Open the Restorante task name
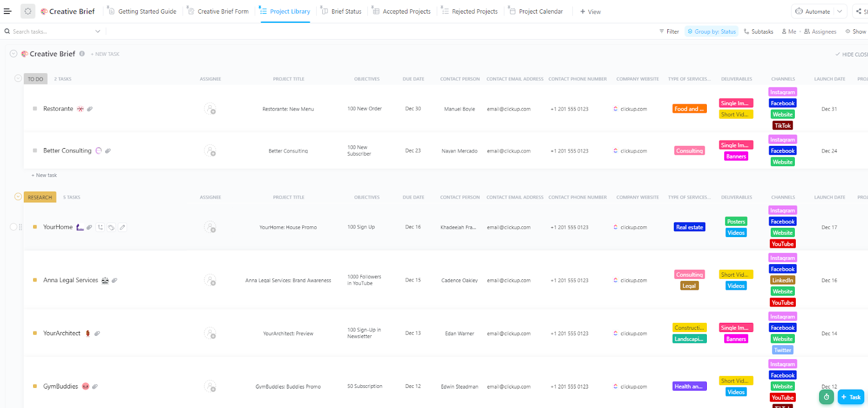This screenshot has height=408, width=868. coord(58,109)
